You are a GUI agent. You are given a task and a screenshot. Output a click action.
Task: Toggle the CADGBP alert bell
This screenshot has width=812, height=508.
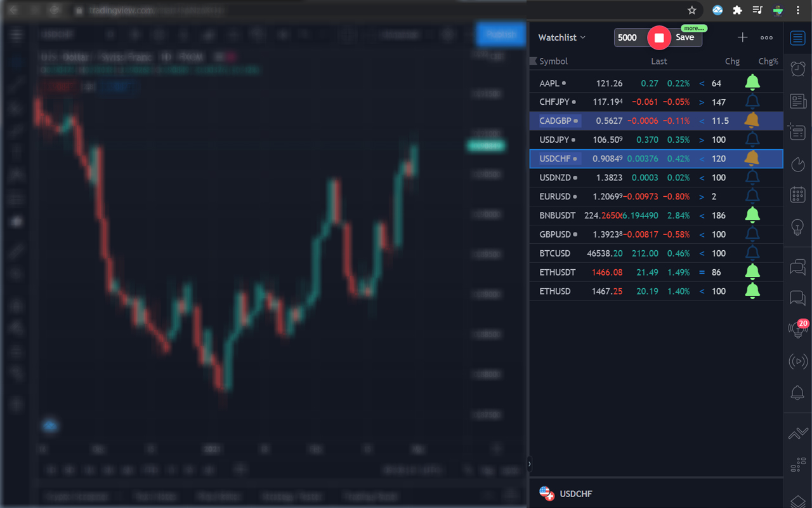click(x=752, y=120)
